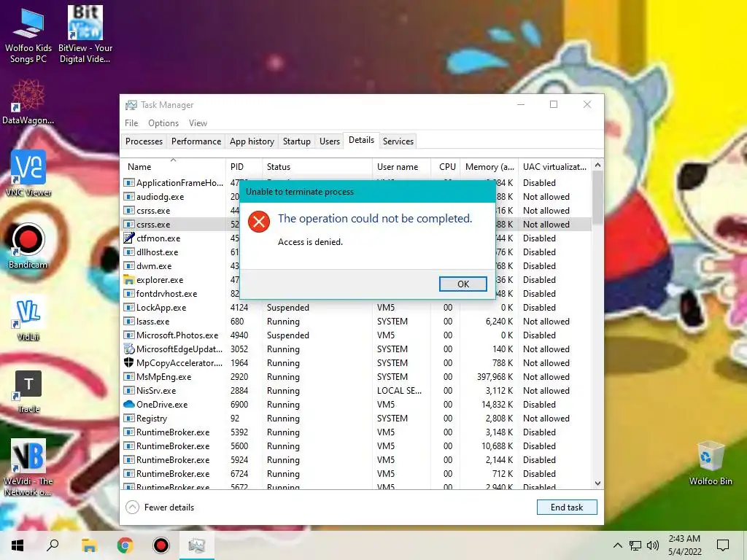The height and width of the screenshot is (560, 747).
Task: Open the Options menu
Action: [163, 122]
